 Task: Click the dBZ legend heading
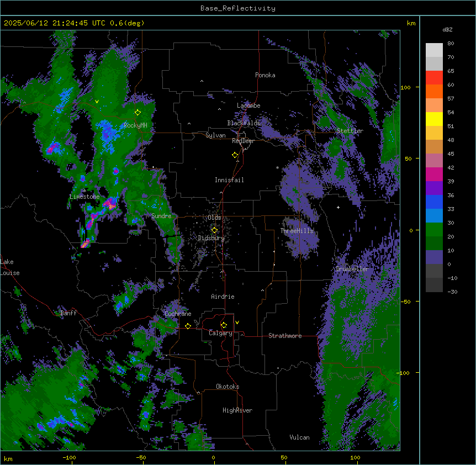[447, 29]
